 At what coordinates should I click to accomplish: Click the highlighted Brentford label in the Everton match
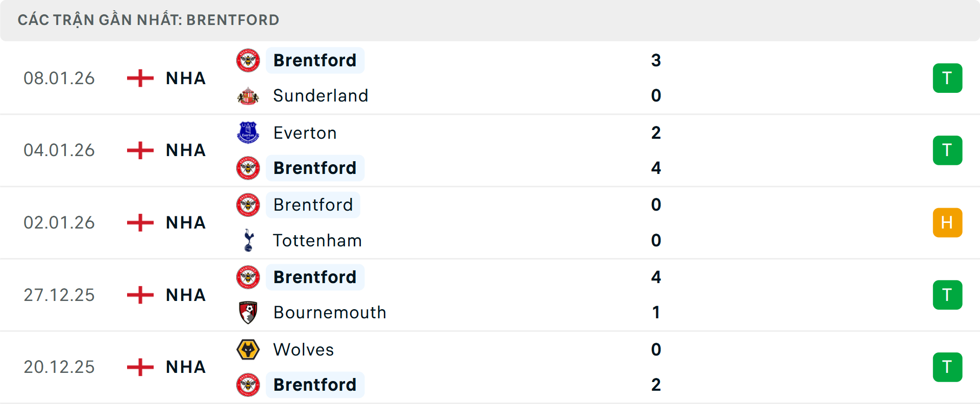tap(315, 168)
